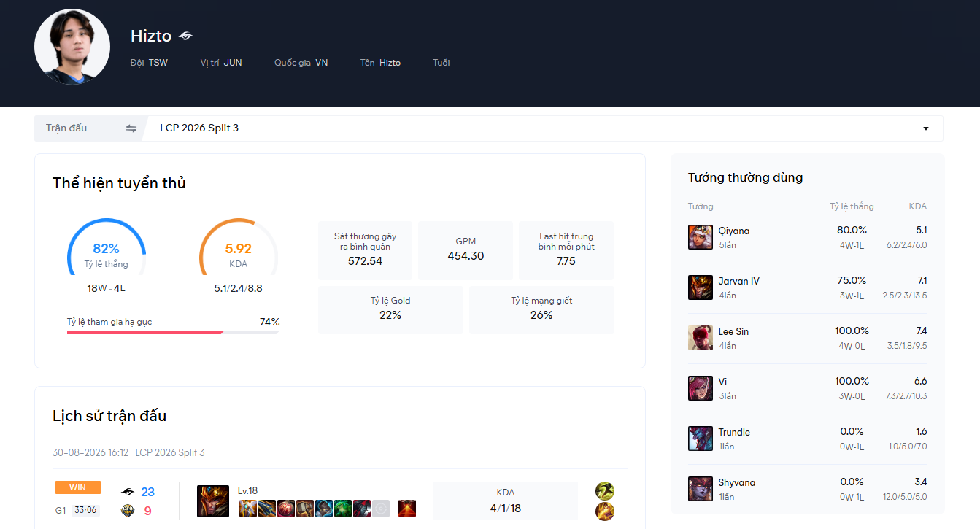This screenshot has width=980, height=529.
Task: Click the Lịch sử trận đấu heading
Action: 109,416
